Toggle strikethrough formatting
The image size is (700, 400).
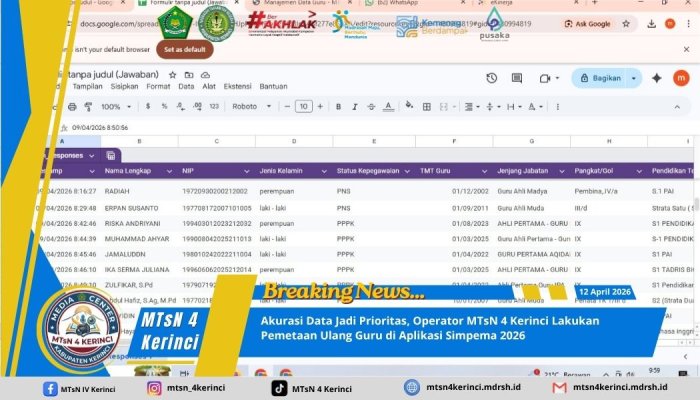coord(371,107)
